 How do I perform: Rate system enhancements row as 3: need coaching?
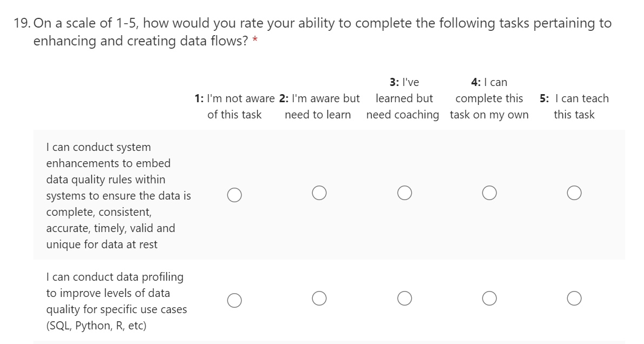[404, 193]
